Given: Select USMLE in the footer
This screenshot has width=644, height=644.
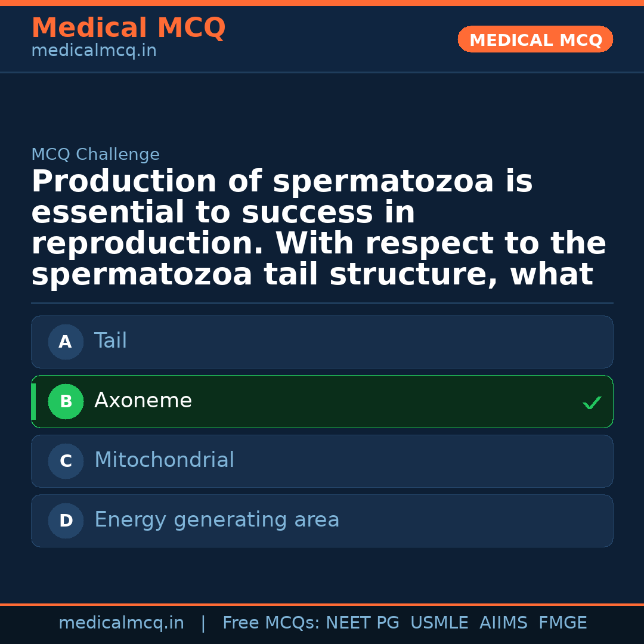Looking at the screenshot, I should (439, 623).
